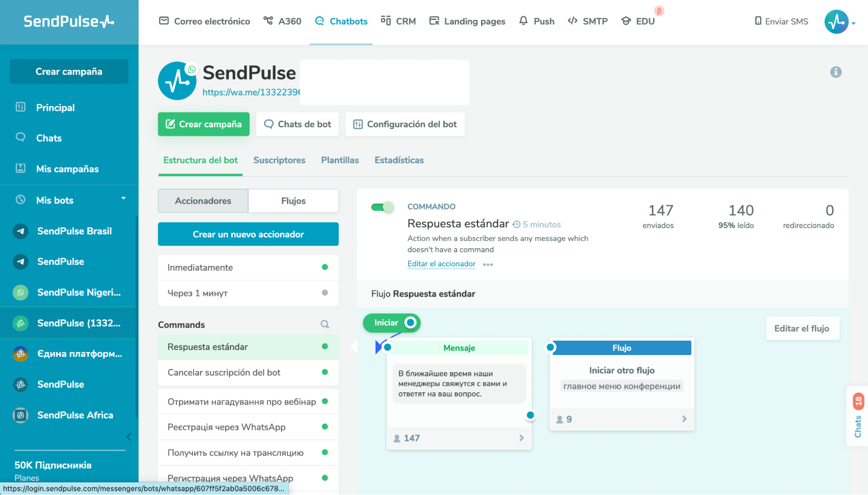The width and height of the screenshot is (868, 495).
Task: Select Cancelar suscripción del bot command
Action: coord(248,373)
